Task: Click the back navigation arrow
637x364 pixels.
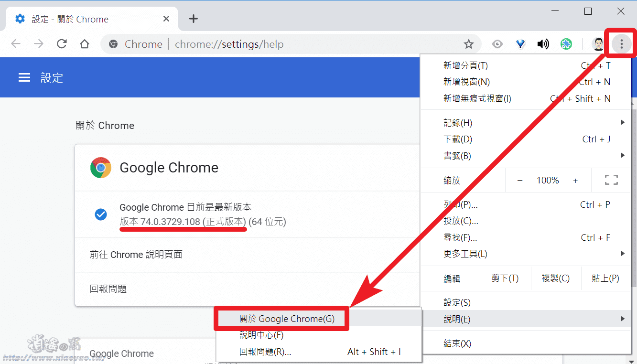Action: 16,44
